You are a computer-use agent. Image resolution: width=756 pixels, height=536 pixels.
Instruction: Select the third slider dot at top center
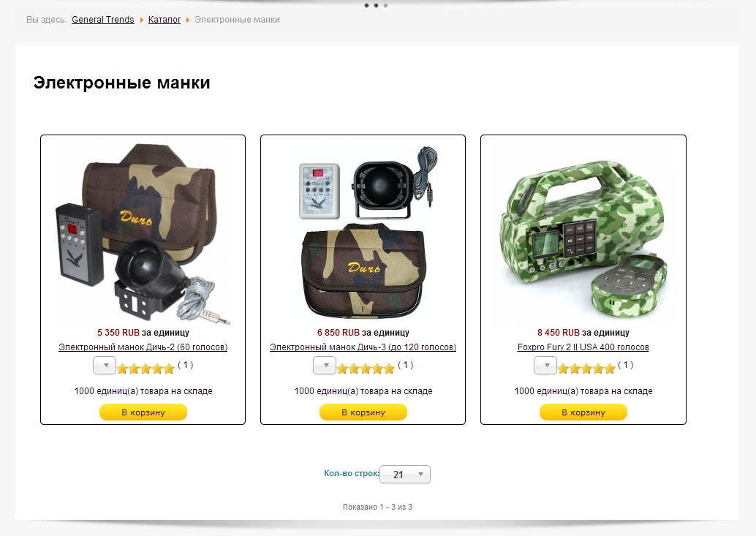385,6
